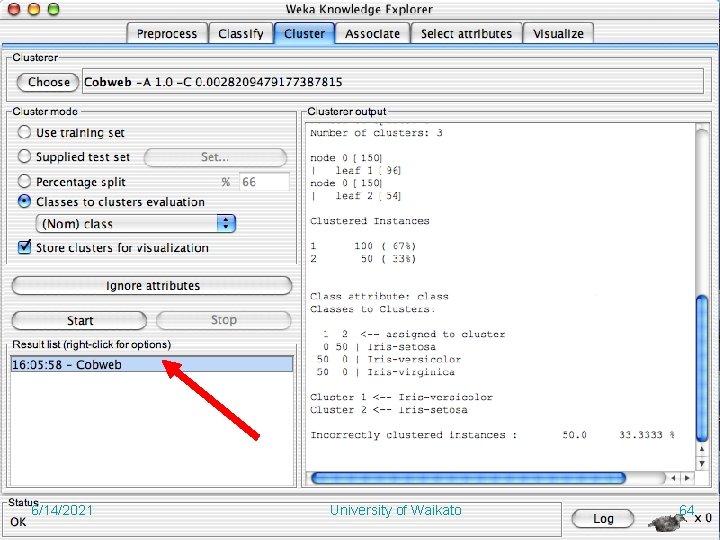Click the Ignore attributes button
This screenshot has width=720, height=540.
click(x=152, y=286)
